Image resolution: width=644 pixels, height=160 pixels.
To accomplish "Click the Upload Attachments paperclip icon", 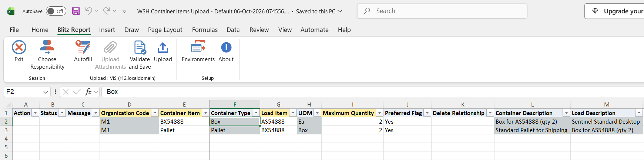I will coord(110,48).
